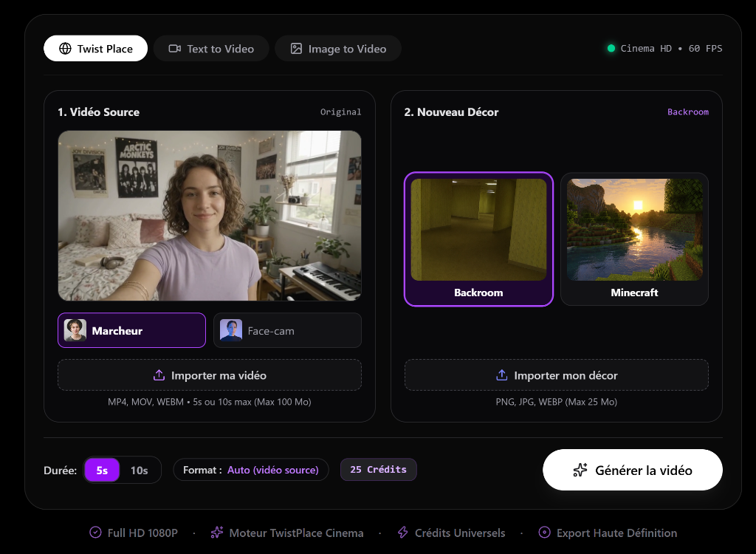The image size is (756, 554).
Task: Click the globe icon on Twist Place
Action: (65, 48)
